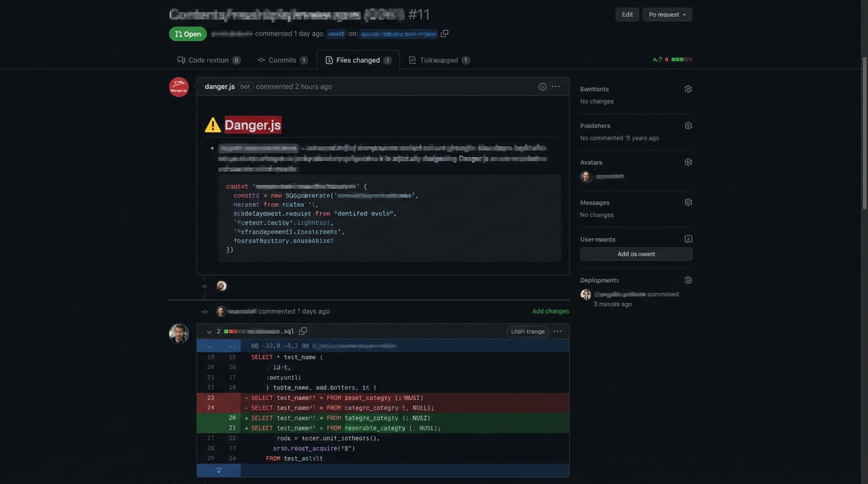Image resolution: width=868 pixels, height=484 pixels.
Task: Click Add os owant button
Action: 636,254
